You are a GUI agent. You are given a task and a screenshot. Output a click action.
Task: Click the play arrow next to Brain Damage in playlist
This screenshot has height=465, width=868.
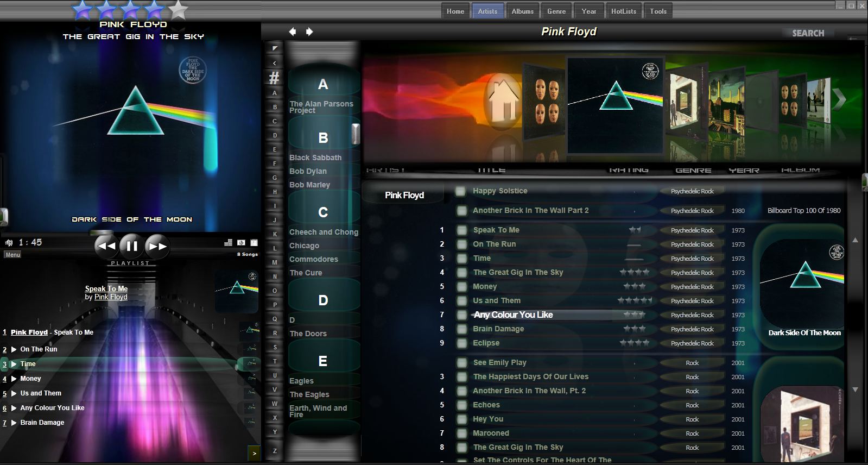(x=14, y=423)
